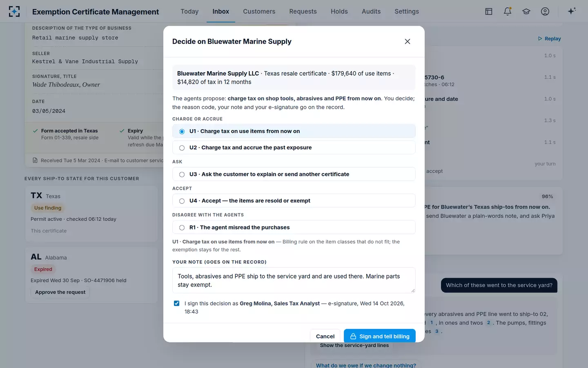Open the graduation cap learning icon
The image size is (588, 368).
pos(526,11)
